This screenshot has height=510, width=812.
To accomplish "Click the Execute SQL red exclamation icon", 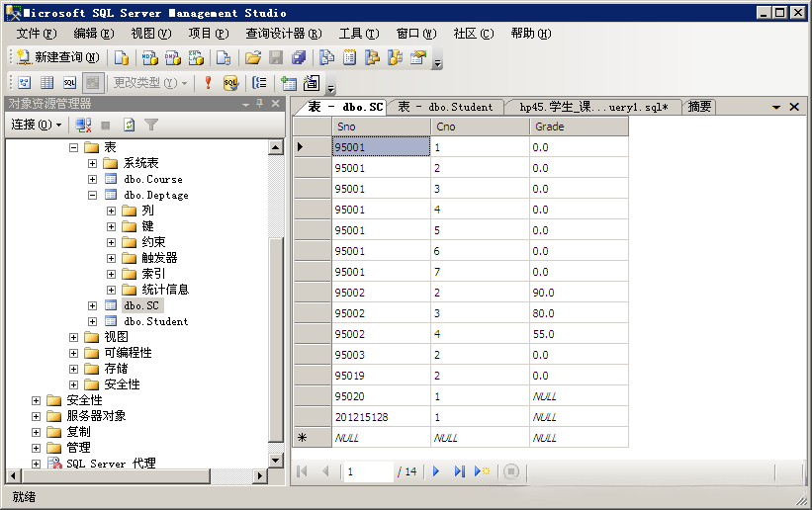I will 208,83.
